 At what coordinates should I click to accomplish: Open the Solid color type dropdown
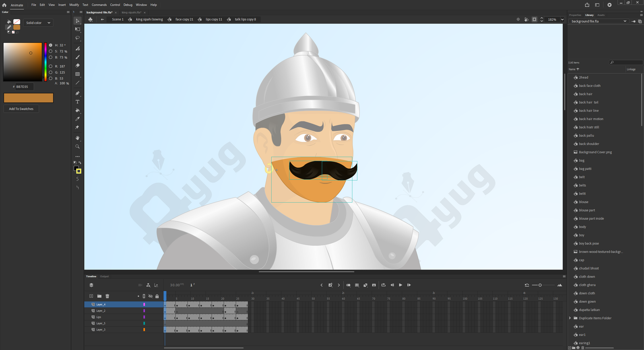[x=38, y=23]
